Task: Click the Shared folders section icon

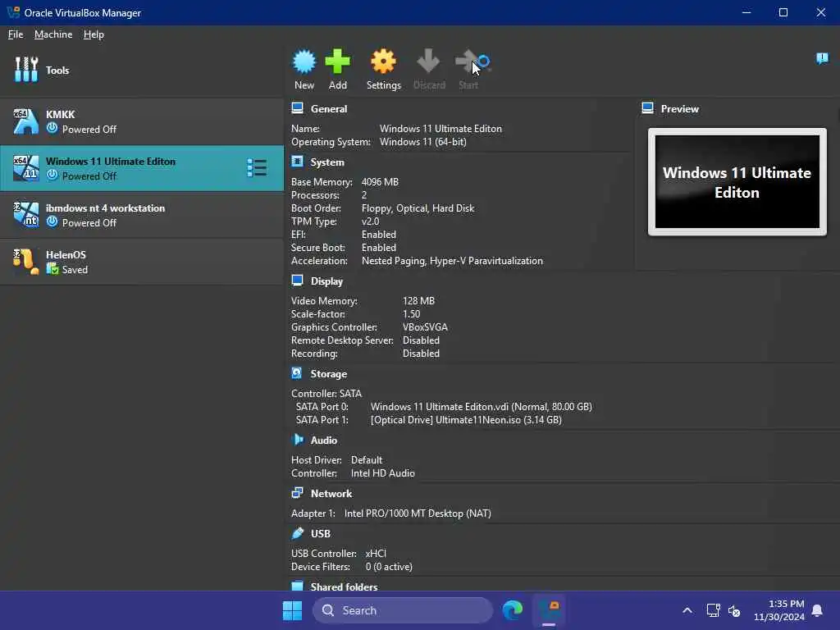Action: (297, 586)
